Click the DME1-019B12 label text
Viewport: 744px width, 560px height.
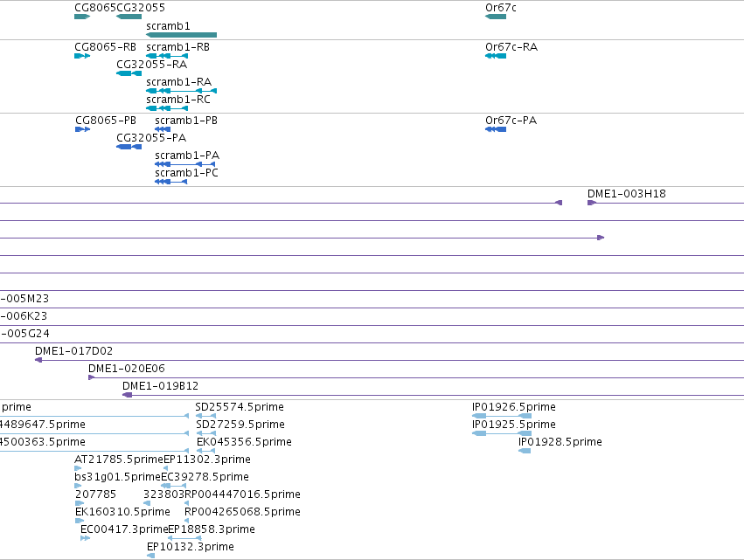pos(160,386)
